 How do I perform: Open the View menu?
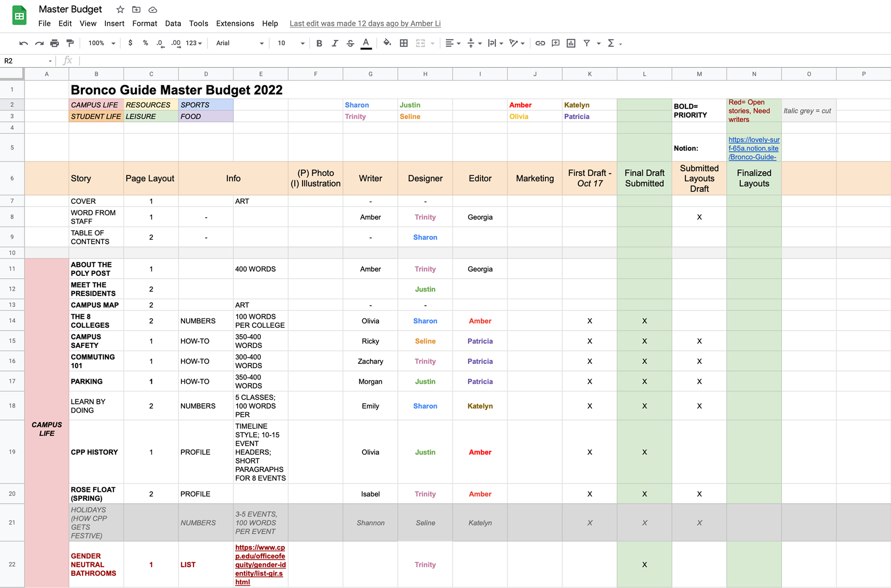click(88, 23)
